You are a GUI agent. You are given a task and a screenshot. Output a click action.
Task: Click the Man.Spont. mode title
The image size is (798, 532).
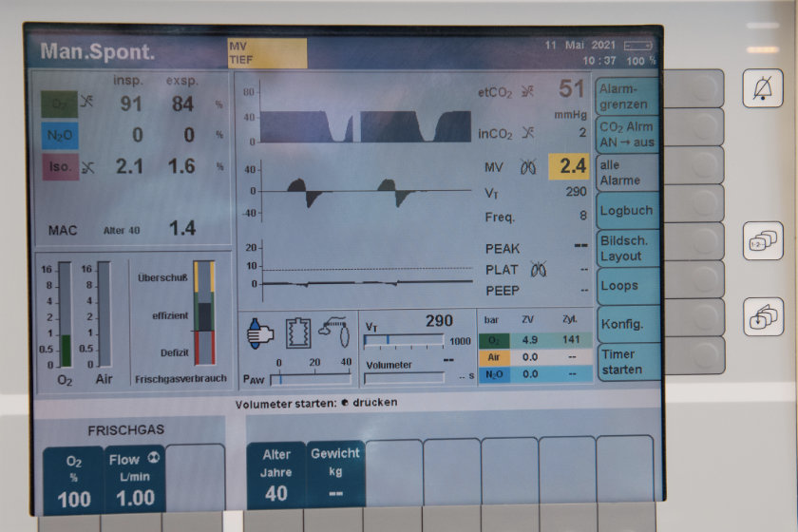tap(97, 51)
